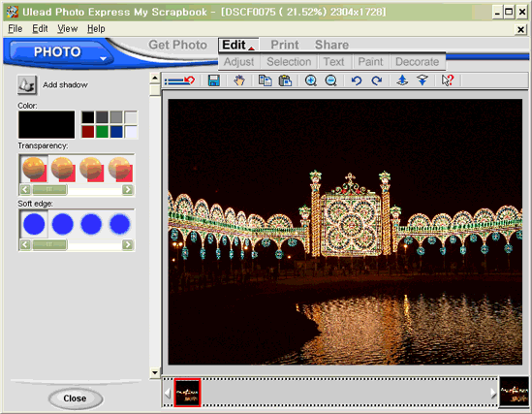Click the Save floppy disk icon
This screenshot has height=414, width=532.
click(x=214, y=80)
